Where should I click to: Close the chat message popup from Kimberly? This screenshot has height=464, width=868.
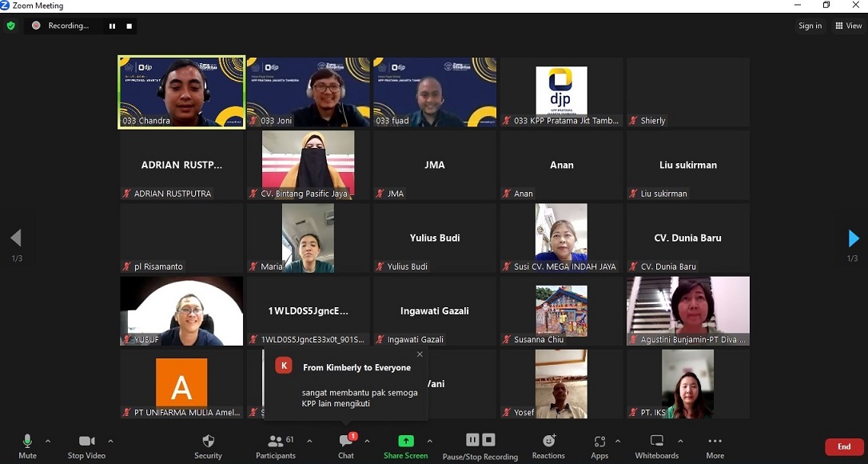tap(420, 354)
